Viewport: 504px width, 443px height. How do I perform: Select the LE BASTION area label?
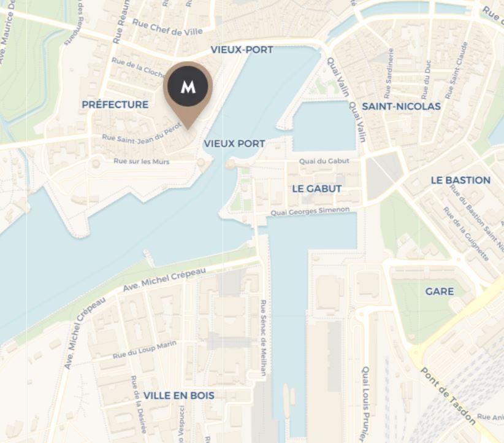coord(460,180)
